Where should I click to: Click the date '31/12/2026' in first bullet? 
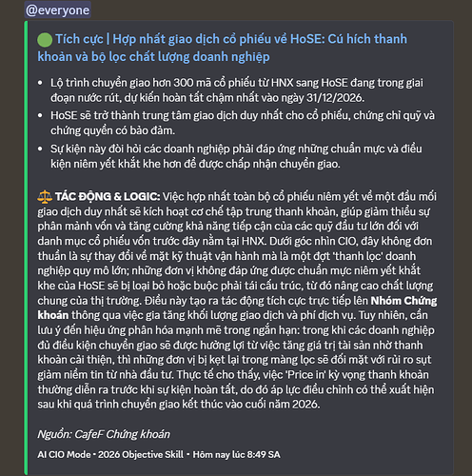[335, 98]
